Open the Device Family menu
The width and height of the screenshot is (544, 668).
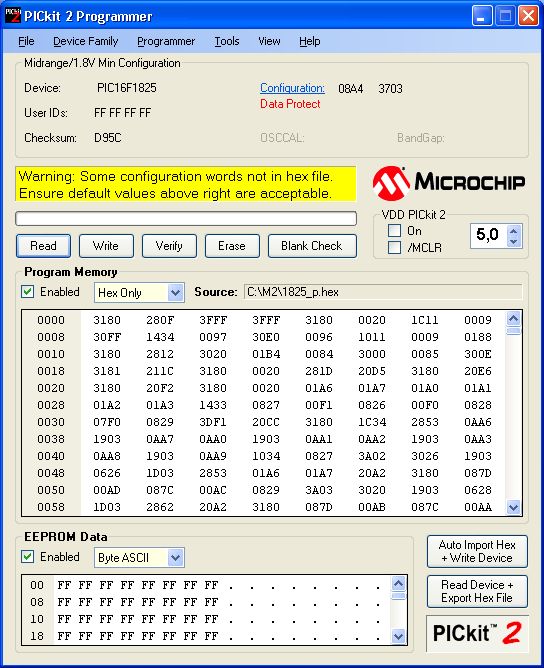click(86, 41)
